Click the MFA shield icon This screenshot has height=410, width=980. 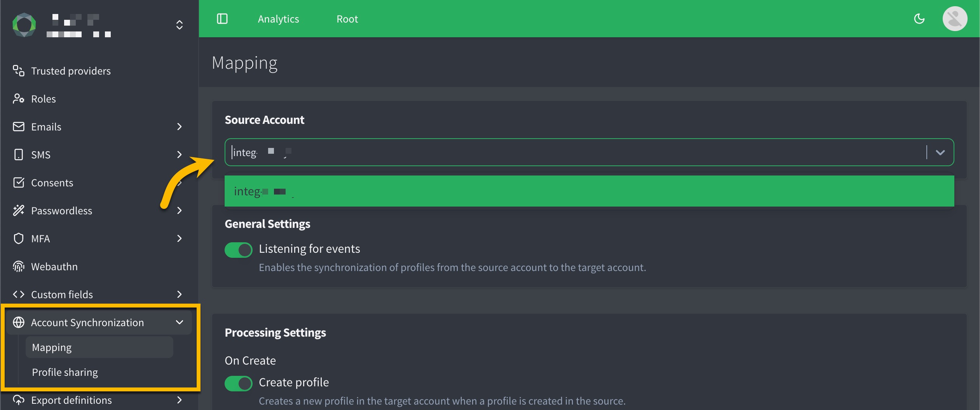pos(19,238)
